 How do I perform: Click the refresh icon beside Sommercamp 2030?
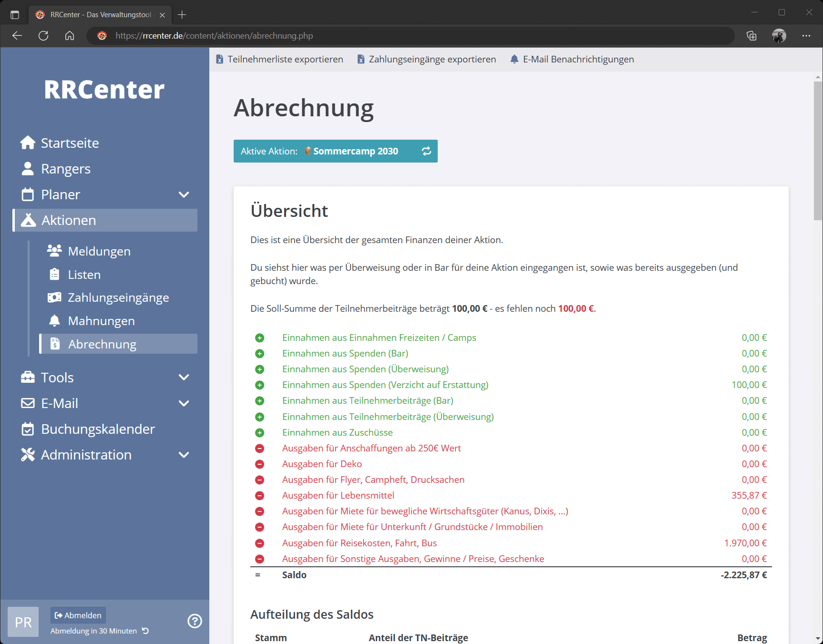(x=426, y=151)
